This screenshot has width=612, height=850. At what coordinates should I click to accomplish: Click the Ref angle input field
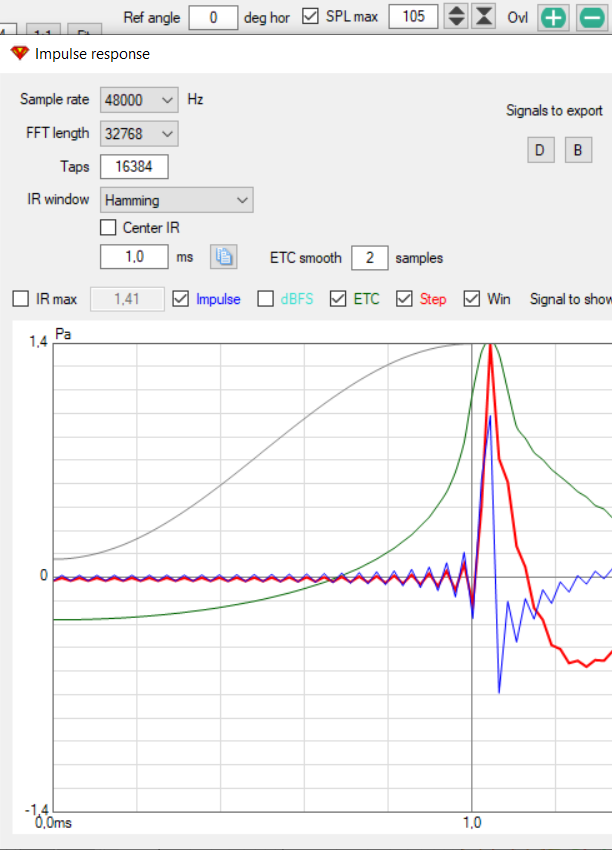213,17
